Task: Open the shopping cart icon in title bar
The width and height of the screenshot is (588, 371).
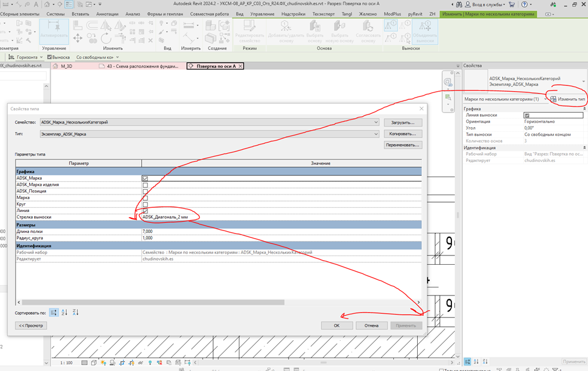Action: coord(511,4)
